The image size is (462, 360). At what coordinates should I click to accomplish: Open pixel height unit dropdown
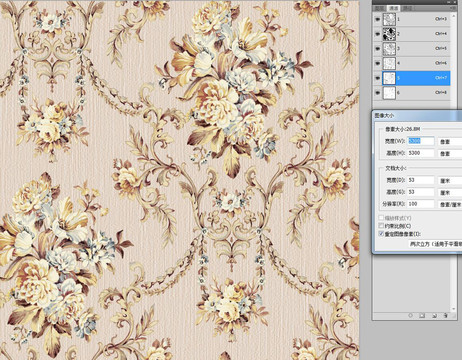click(x=450, y=153)
